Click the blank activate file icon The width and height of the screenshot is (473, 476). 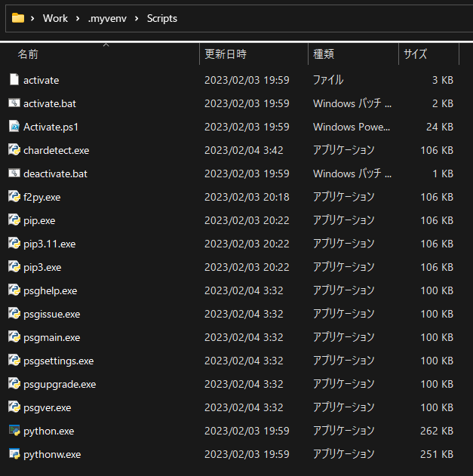click(14, 80)
